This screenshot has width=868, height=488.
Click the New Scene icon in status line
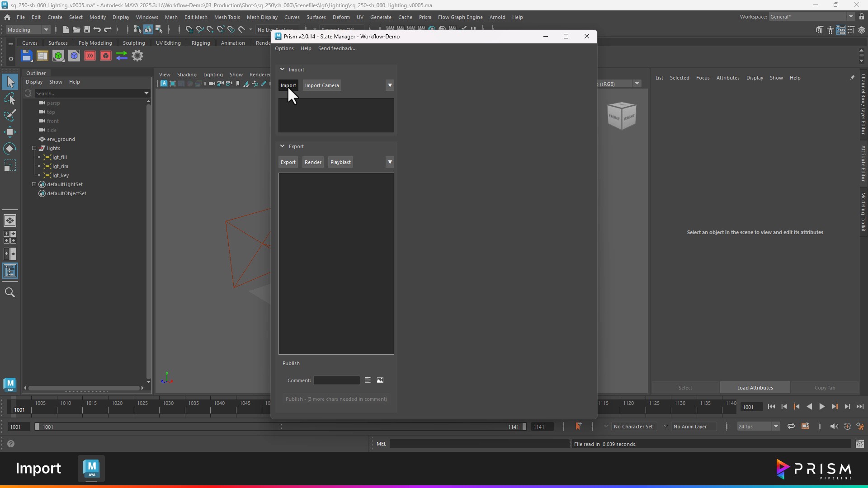pyautogui.click(x=66, y=30)
